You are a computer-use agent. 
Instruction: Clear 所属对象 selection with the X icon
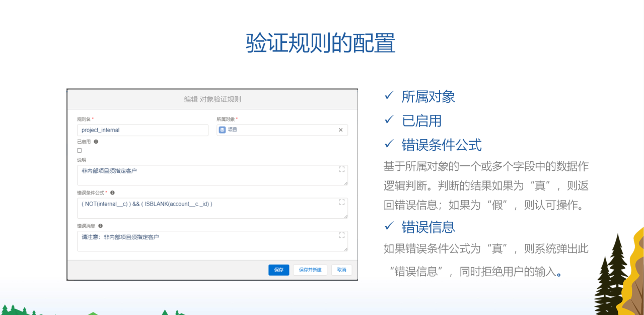pyautogui.click(x=341, y=130)
